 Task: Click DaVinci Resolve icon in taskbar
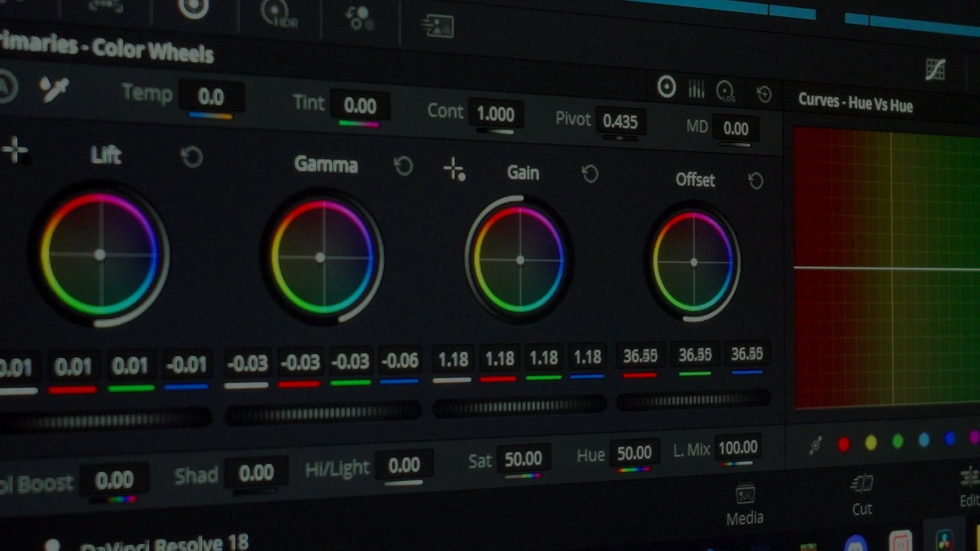tap(944, 540)
